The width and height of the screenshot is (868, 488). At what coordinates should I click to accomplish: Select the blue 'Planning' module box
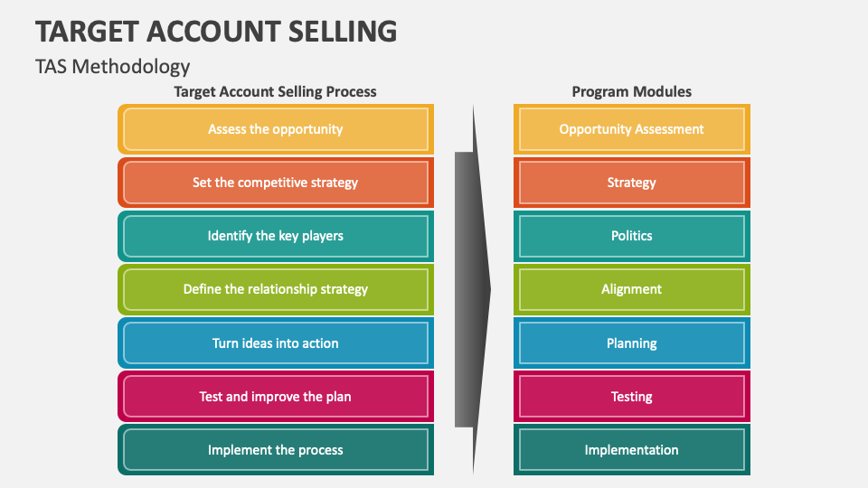[x=632, y=343]
